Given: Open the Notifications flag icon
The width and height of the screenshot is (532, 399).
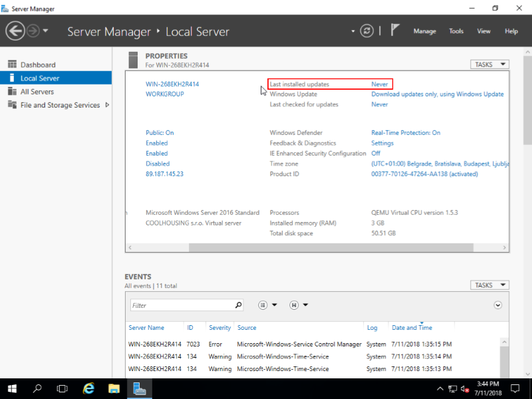Looking at the screenshot, I should pos(394,30).
